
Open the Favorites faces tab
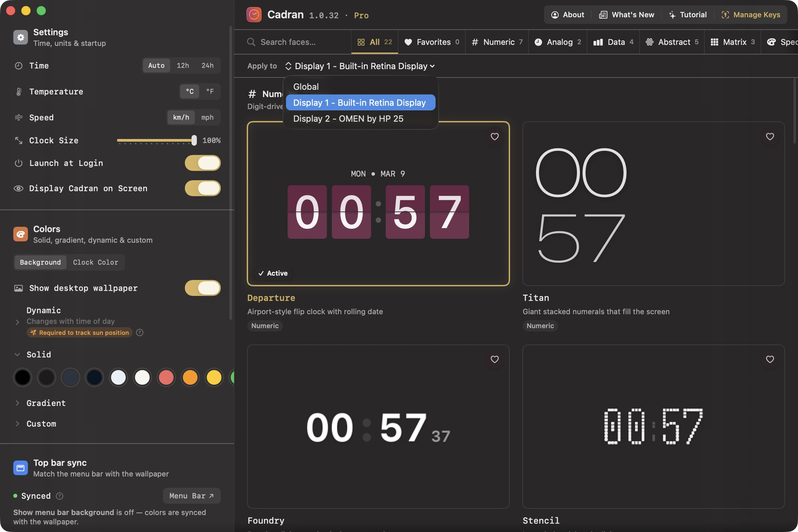pyautogui.click(x=432, y=42)
